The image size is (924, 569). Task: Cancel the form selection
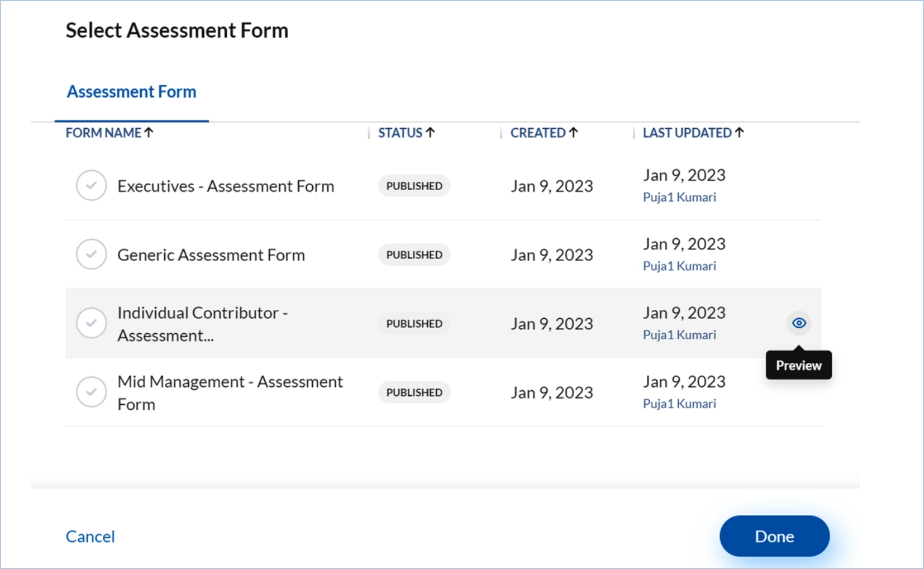(x=90, y=537)
